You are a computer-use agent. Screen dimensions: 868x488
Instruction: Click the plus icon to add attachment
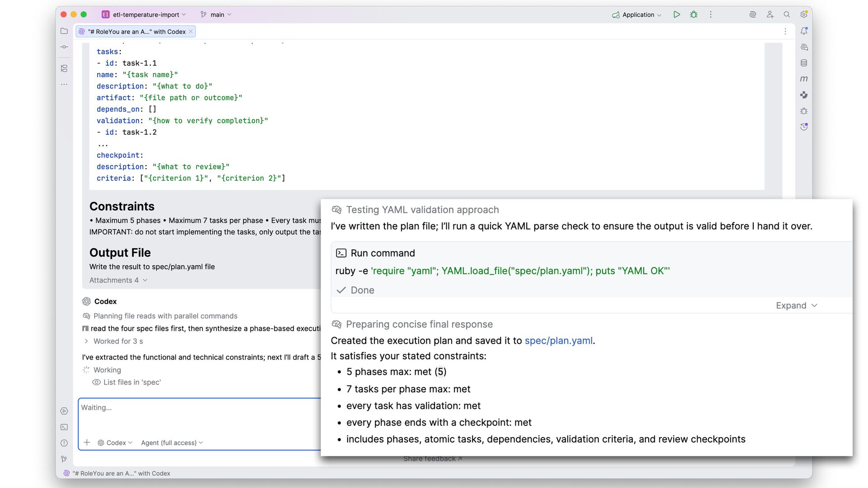[87, 442]
